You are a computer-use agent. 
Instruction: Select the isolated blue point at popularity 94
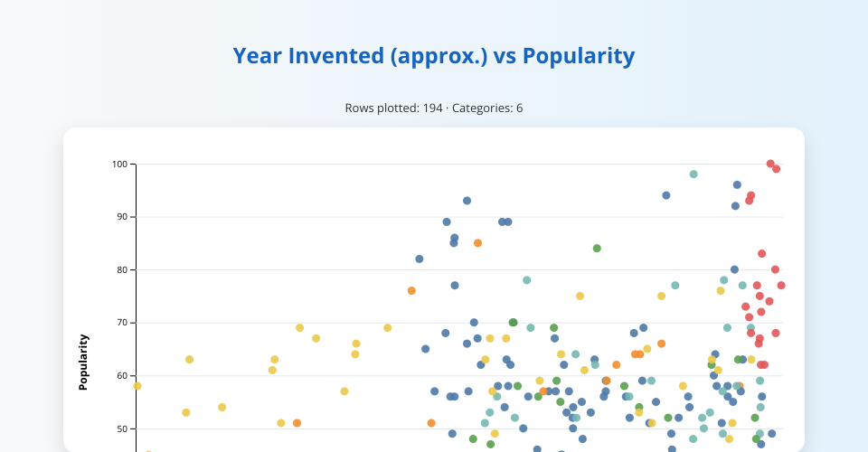click(666, 195)
